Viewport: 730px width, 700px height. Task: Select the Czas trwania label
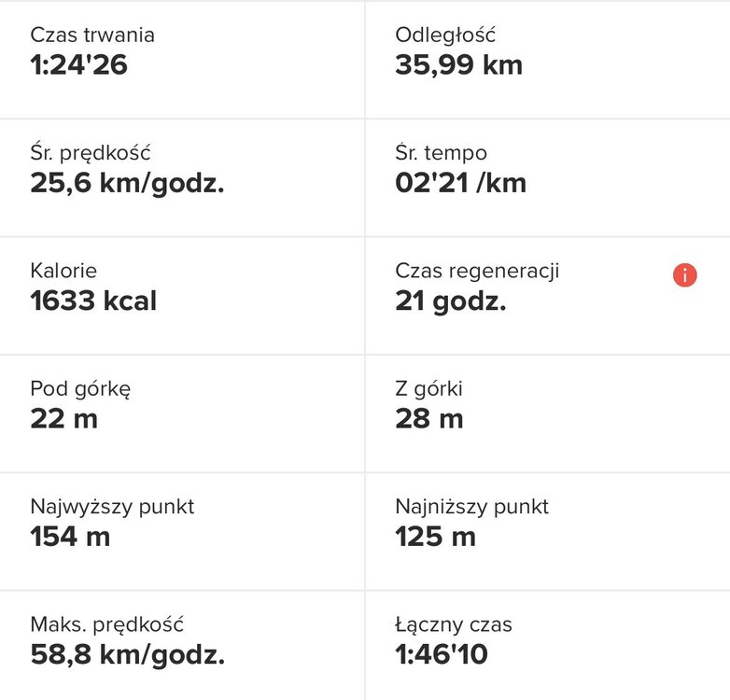click(x=92, y=35)
